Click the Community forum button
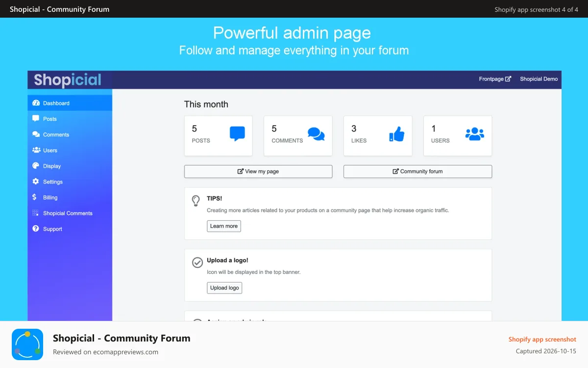The height and width of the screenshot is (368, 588). coord(417,171)
